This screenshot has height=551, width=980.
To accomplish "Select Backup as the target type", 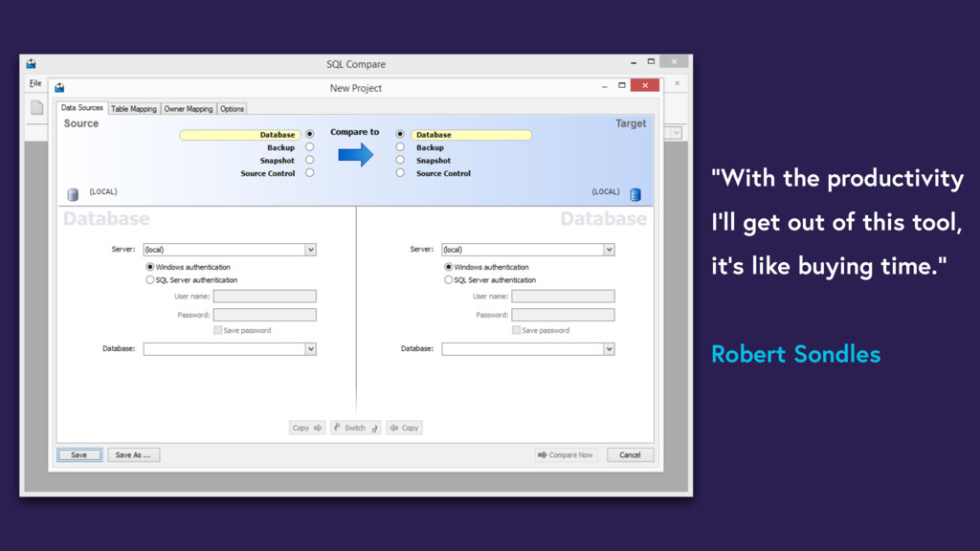I will click(x=400, y=147).
